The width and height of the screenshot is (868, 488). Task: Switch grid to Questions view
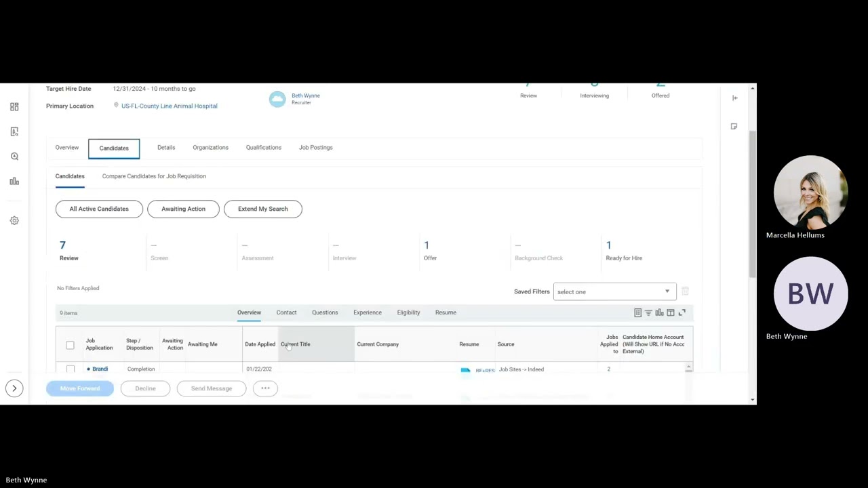(325, 312)
